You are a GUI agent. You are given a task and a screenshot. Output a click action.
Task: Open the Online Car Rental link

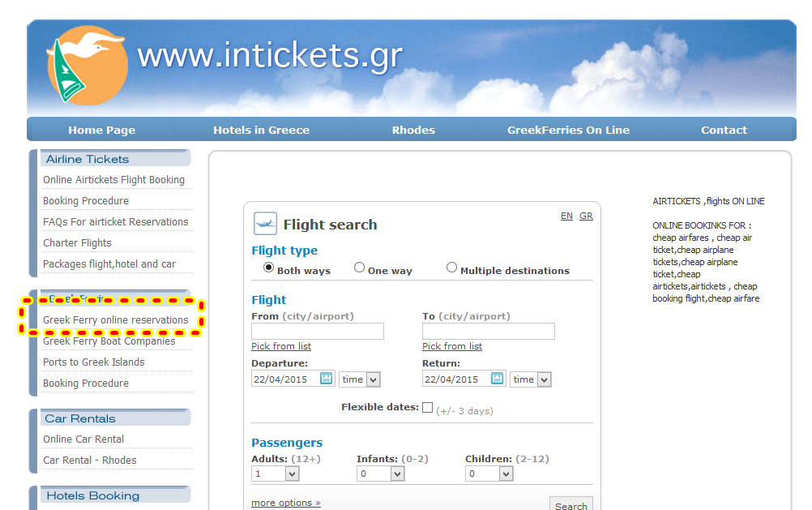[x=83, y=439]
